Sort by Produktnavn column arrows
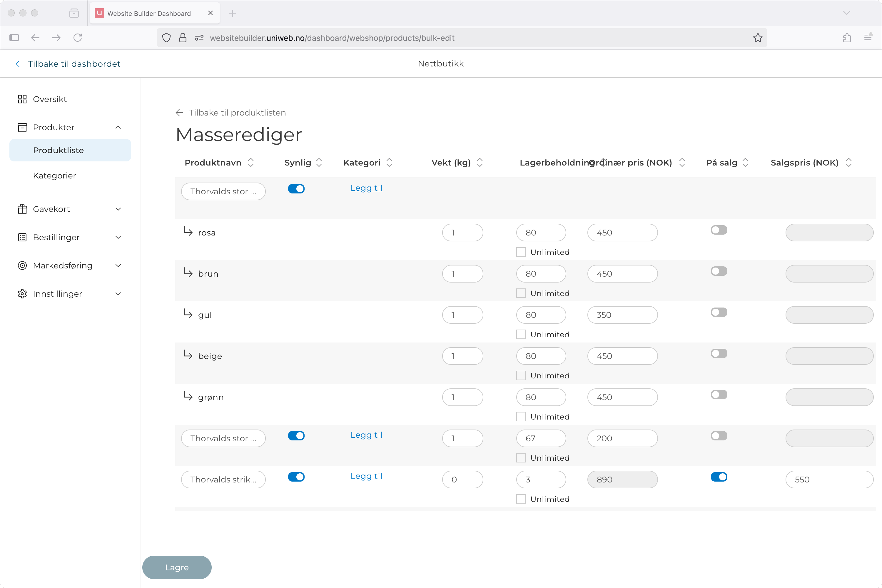This screenshot has width=882, height=588. [251, 162]
